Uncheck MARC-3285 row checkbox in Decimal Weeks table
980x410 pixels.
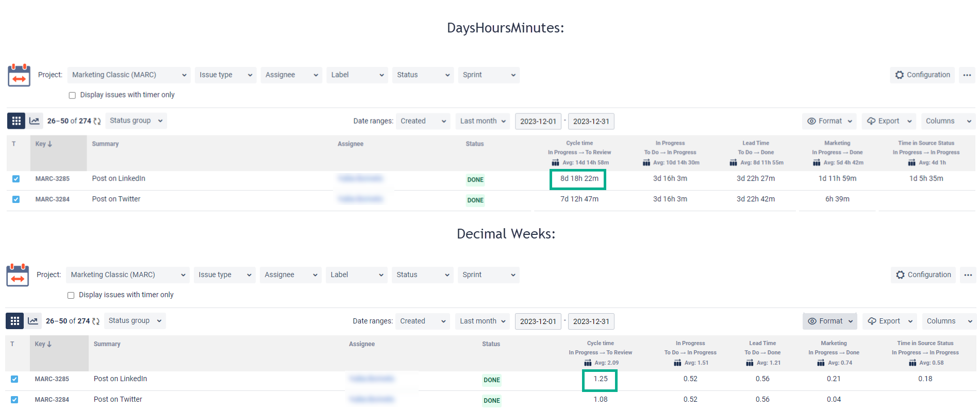14,379
